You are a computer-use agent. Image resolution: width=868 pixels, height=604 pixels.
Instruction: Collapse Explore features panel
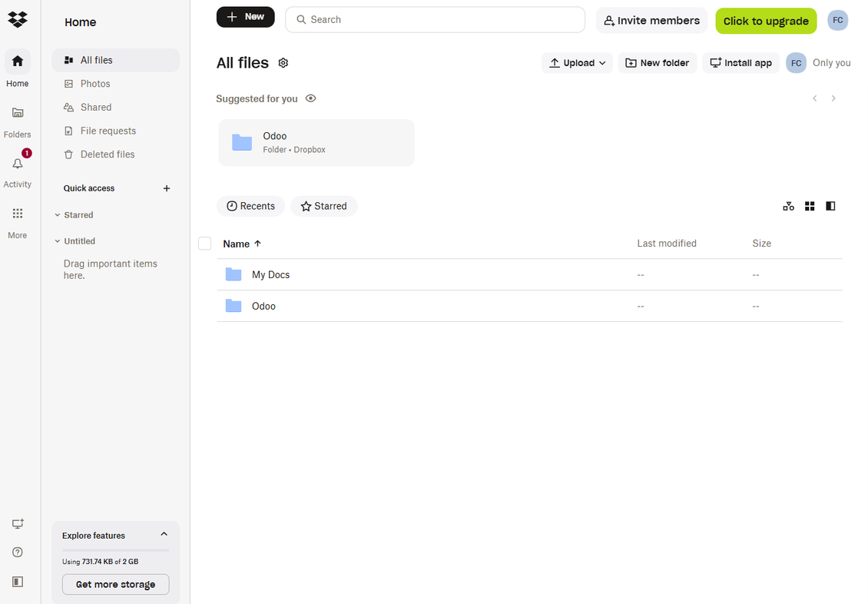[164, 534]
